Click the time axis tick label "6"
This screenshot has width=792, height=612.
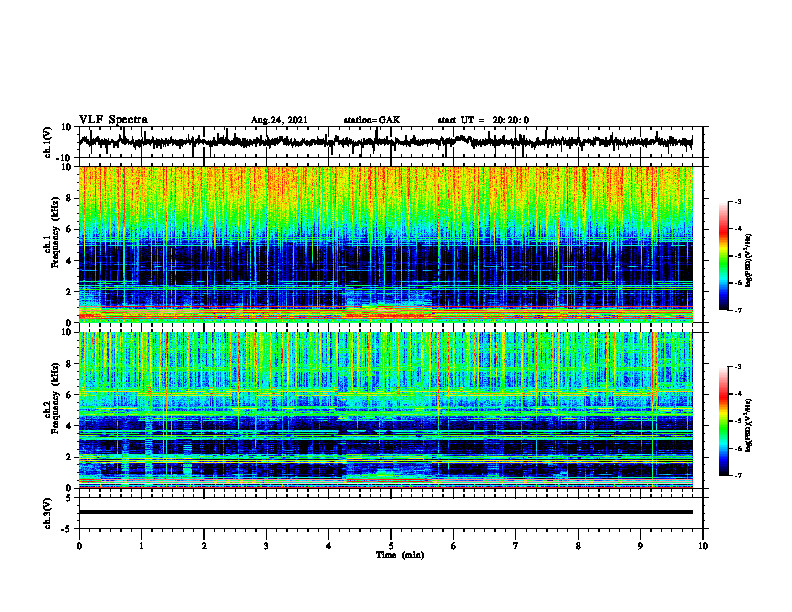[x=454, y=546]
